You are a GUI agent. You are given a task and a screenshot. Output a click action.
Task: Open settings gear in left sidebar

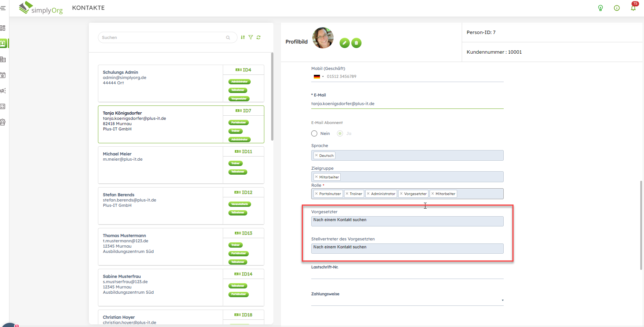click(x=3, y=122)
